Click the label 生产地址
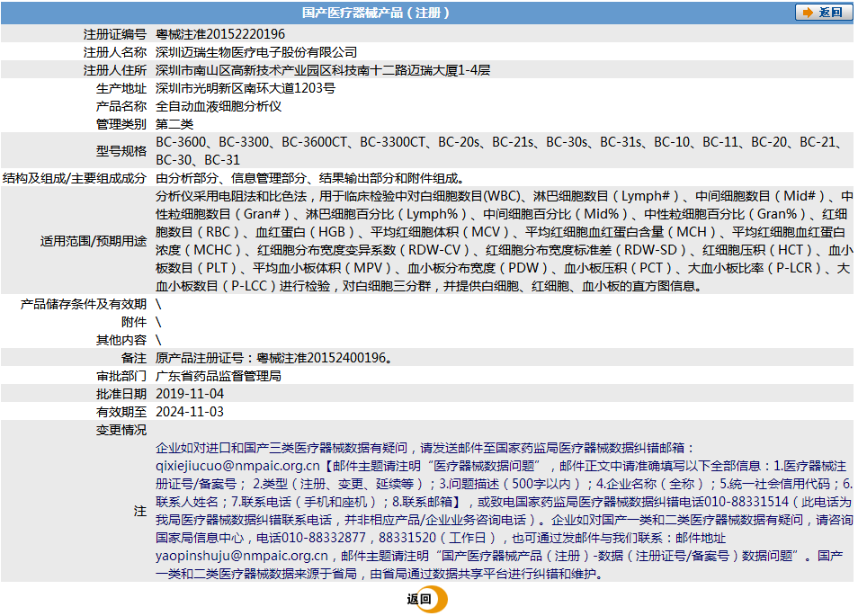 click(121, 88)
